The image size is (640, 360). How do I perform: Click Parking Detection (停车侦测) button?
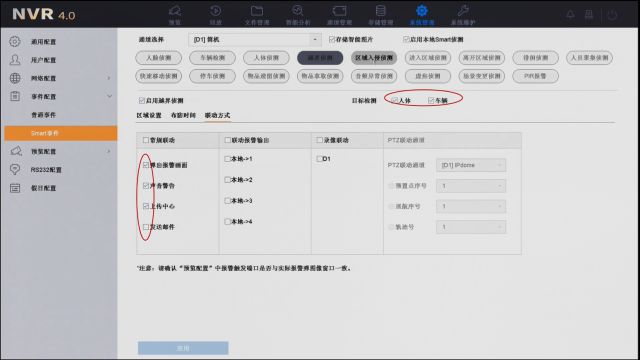212,76
